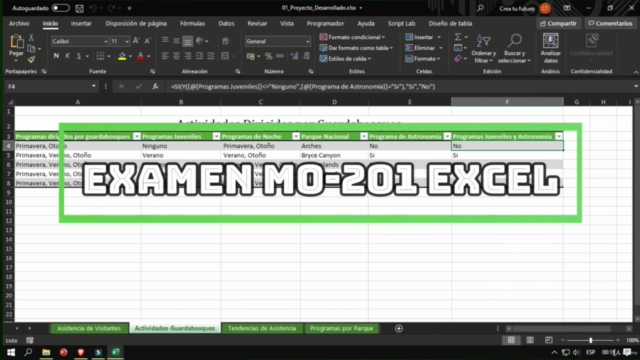640x360 pixels.
Task: Click the zoom slider handle
Action: click(x=591, y=340)
